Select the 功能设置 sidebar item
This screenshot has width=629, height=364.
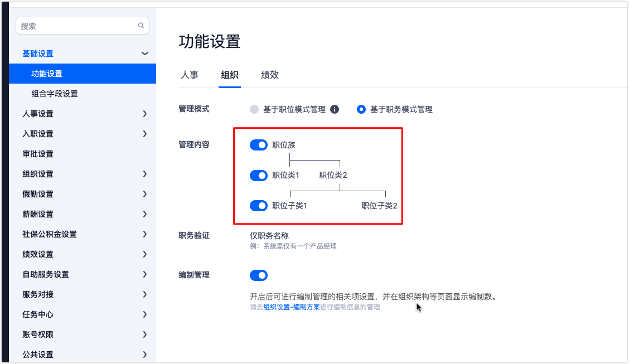pos(47,74)
